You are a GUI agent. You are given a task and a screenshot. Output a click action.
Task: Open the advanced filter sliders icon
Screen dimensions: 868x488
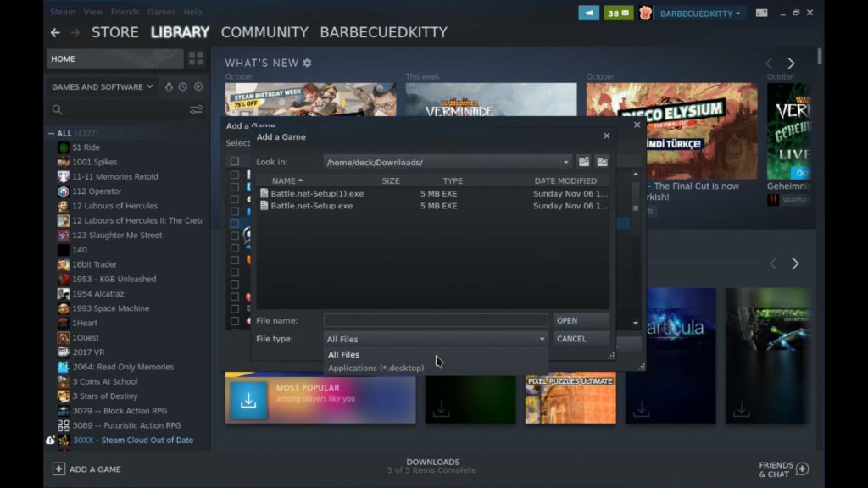coord(196,109)
